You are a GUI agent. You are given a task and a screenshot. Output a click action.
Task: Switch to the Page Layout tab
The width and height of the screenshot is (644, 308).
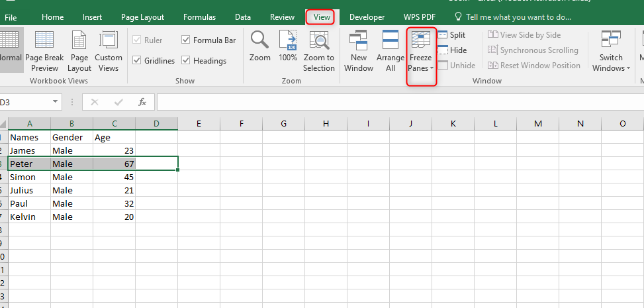click(142, 17)
